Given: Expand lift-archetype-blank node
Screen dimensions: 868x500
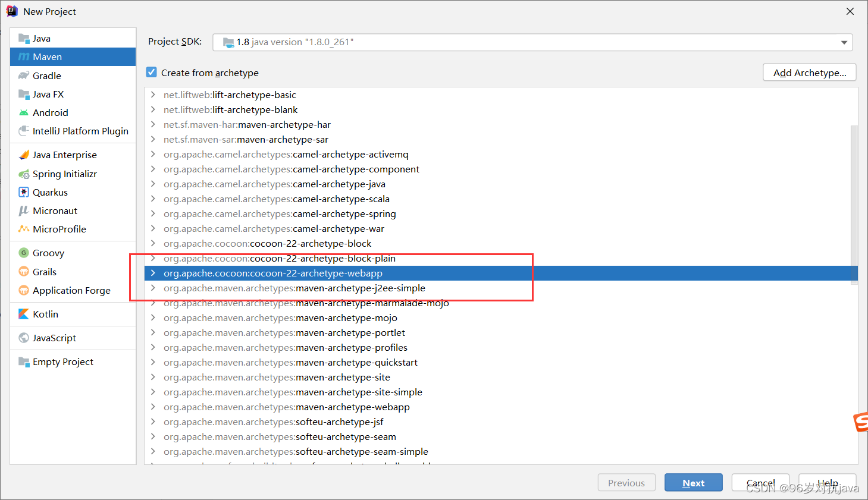Looking at the screenshot, I should click(153, 109).
